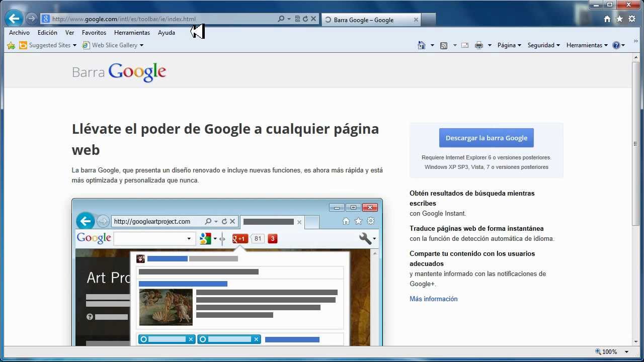Click the command bar Home icon
The height and width of the screenshot is (362, 644).
pyautogui.click(x=422, y=45)
